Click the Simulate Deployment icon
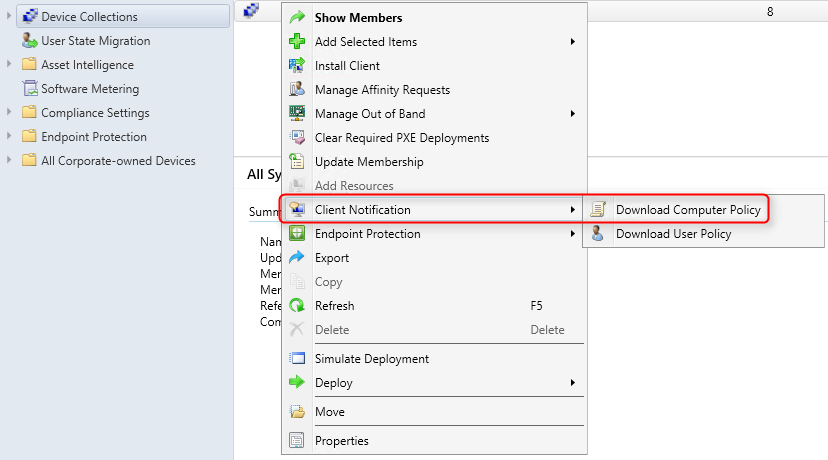The width and height of the screenshot is (828, 460). 297,359
